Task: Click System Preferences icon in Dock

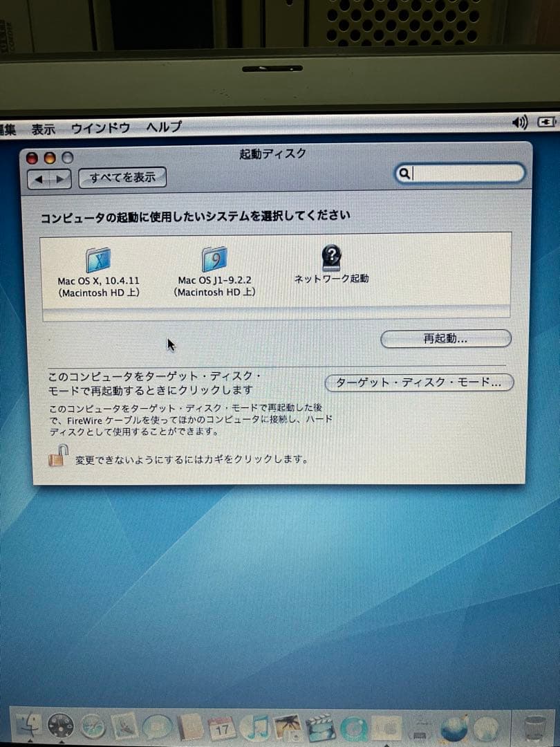Action: [x=386, y=728]
